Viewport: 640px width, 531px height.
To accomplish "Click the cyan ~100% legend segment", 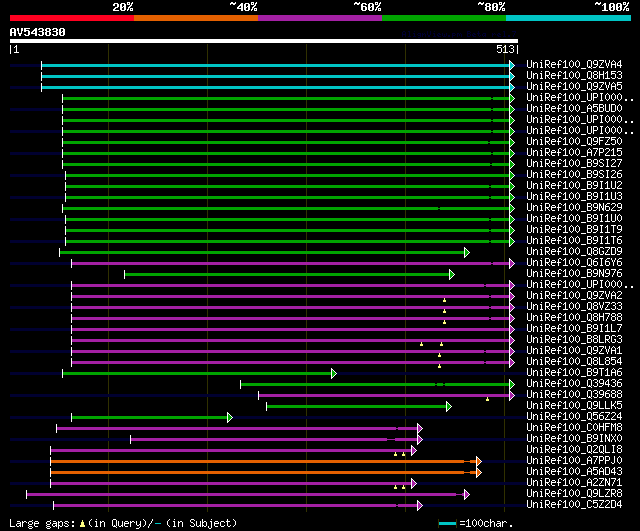I will [x=569, y=18].
